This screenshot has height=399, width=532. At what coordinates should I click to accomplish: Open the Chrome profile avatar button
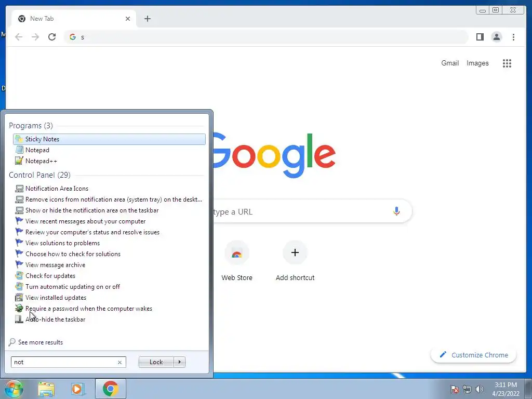pyautogui.click(x=496, y=37)
